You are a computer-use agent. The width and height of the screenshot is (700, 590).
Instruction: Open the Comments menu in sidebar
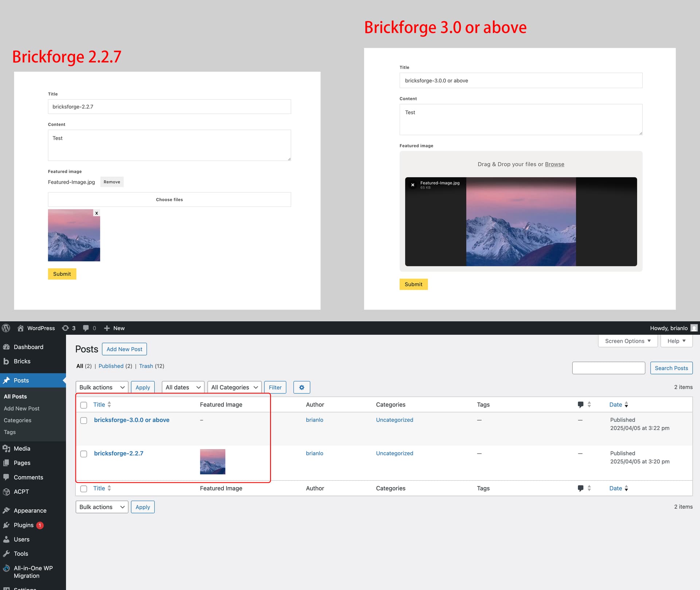[28, 477]
